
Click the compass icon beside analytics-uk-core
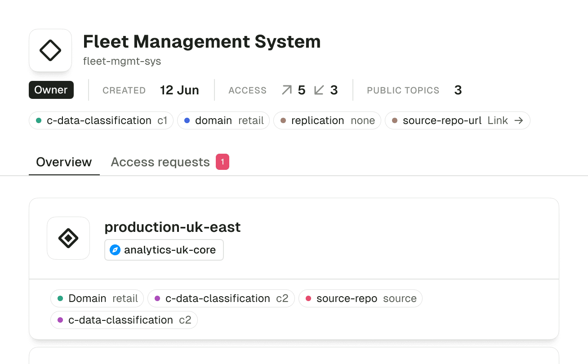115,250
